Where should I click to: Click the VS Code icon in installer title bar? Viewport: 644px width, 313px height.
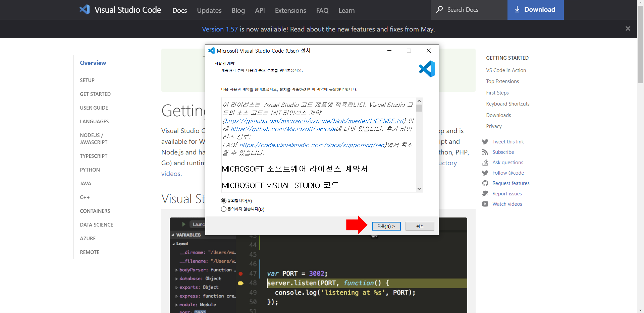click(x=212, y=51)
